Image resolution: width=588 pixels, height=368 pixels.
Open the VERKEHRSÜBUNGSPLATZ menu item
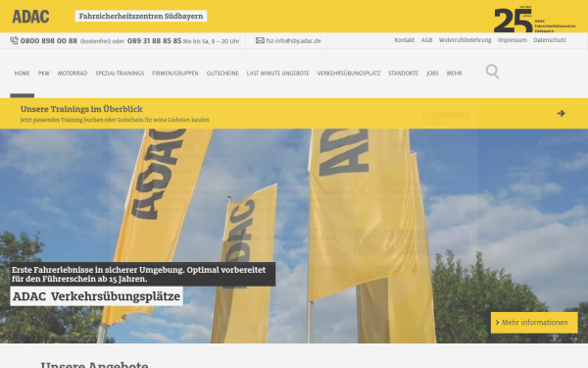click(x=349, y=74)
